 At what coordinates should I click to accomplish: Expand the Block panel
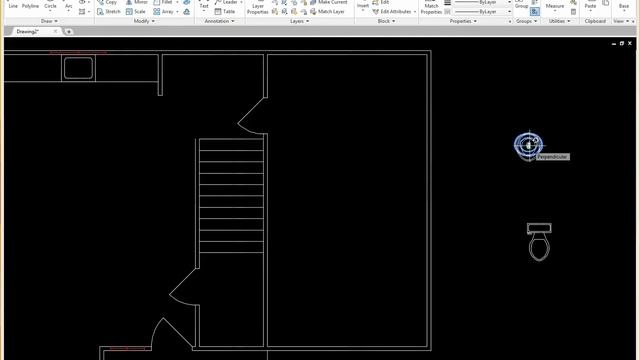point(386,21)
